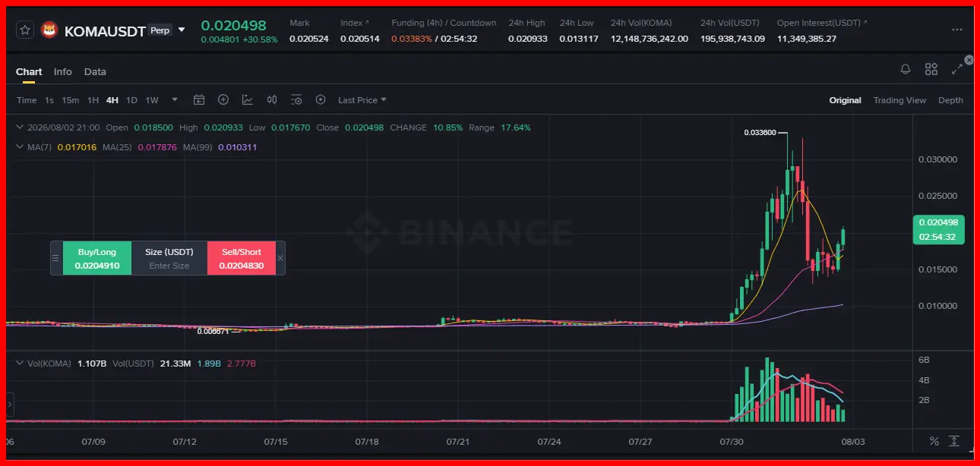
Task: Click the Mark price value 0.020524
Action: [309, 38]
